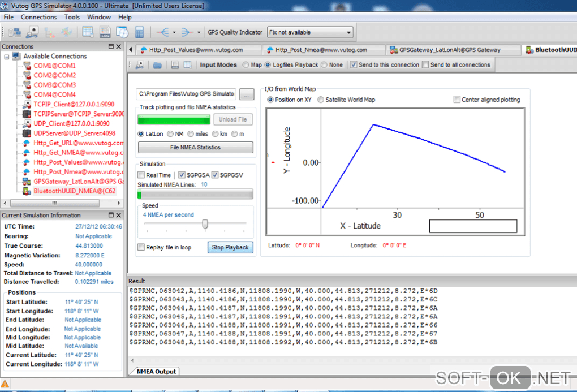Click the merge connections arrow icon
This screenshot has height=392, width=577.
(x=187, y=32)
